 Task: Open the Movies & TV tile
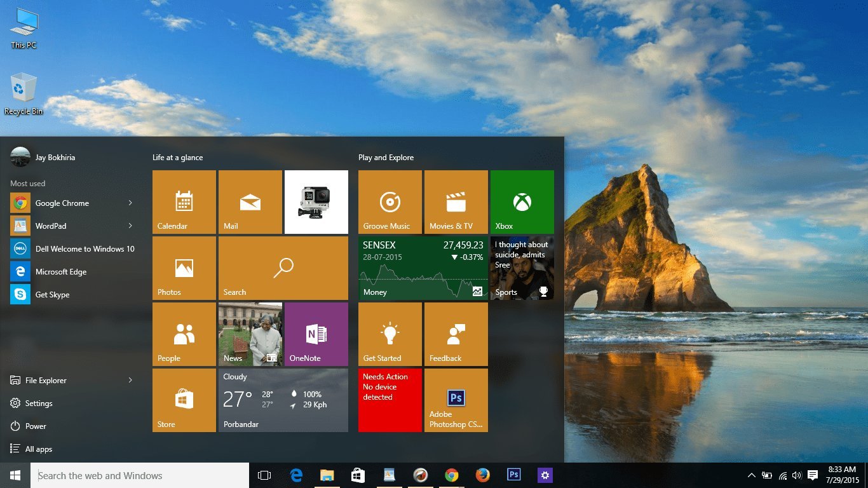tap(456, 202)
